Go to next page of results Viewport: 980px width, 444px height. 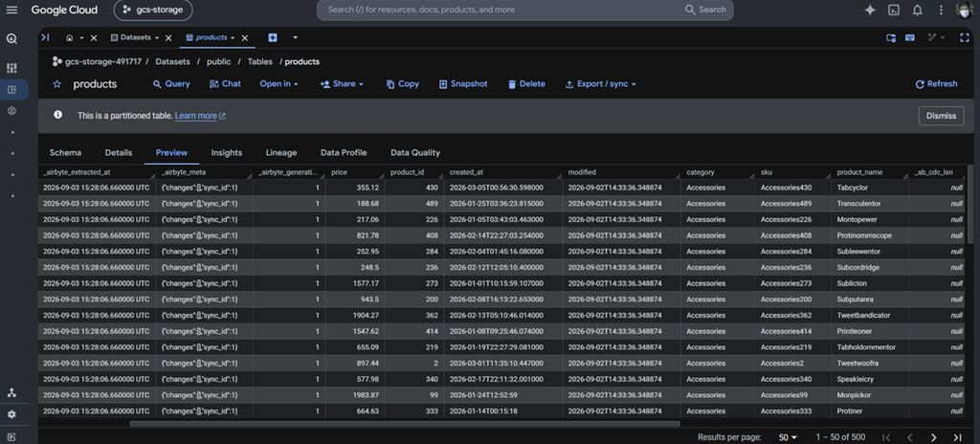click(934, 437)
